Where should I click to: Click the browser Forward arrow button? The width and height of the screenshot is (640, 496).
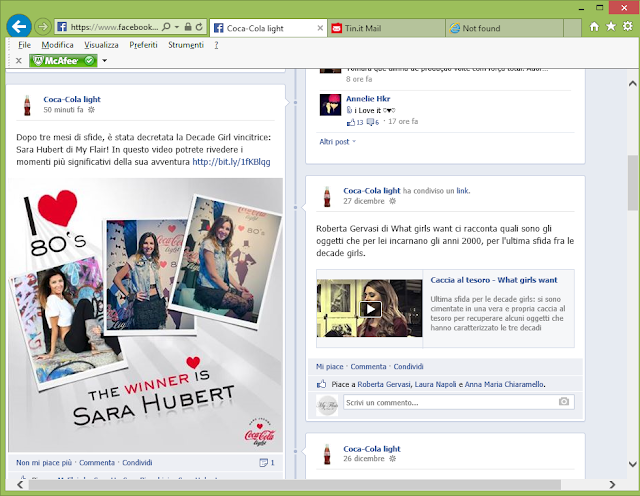(x=42, y=27)
